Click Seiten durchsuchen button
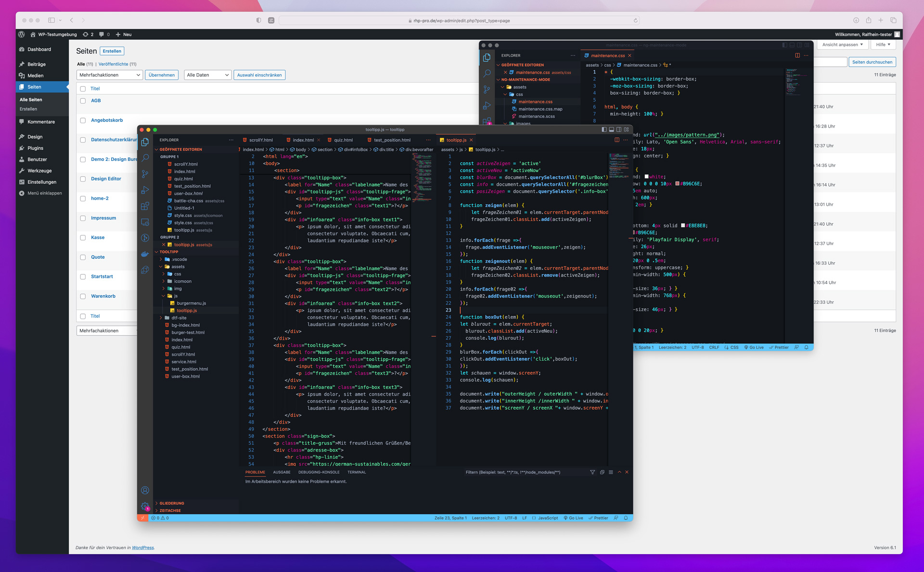The width and height of the screenshot is (924, 572). (872, 62)
